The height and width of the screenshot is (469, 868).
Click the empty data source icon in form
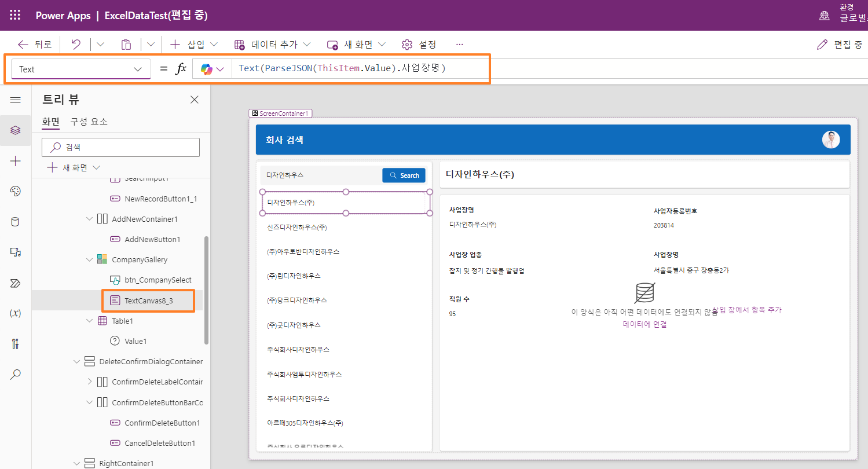click(x=644, y=293)
